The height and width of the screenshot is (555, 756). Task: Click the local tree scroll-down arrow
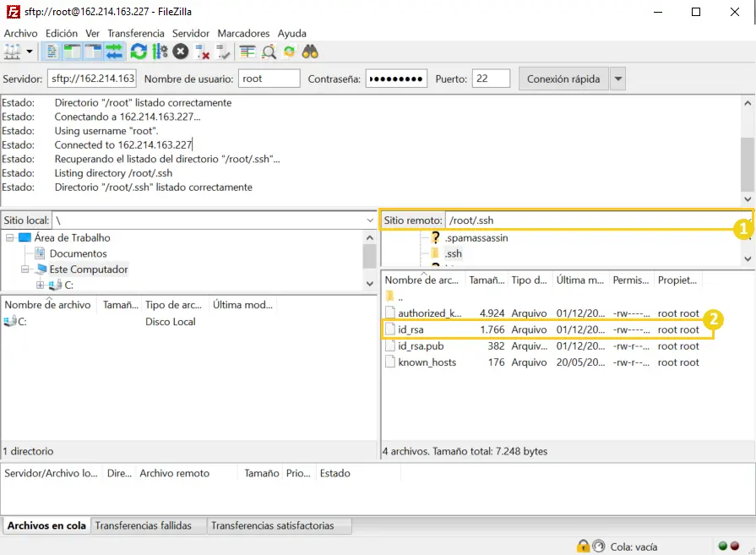click(x=370, y=284)
